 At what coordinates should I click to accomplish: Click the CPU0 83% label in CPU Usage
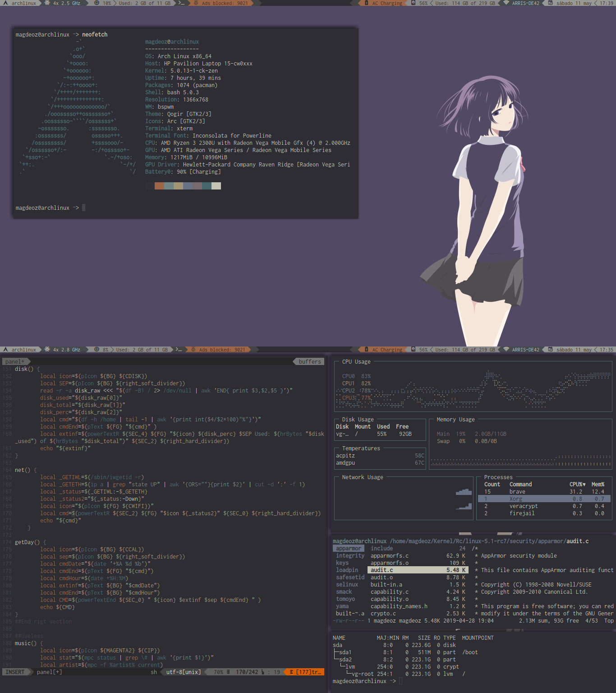(x=356, y=376)
